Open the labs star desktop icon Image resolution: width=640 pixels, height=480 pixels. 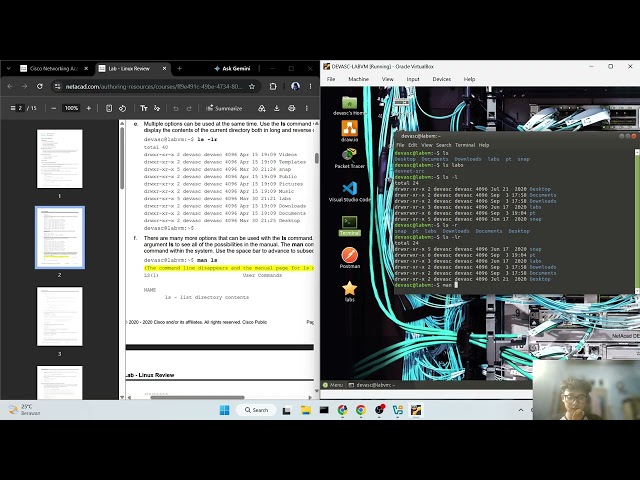tap(349, 291)
